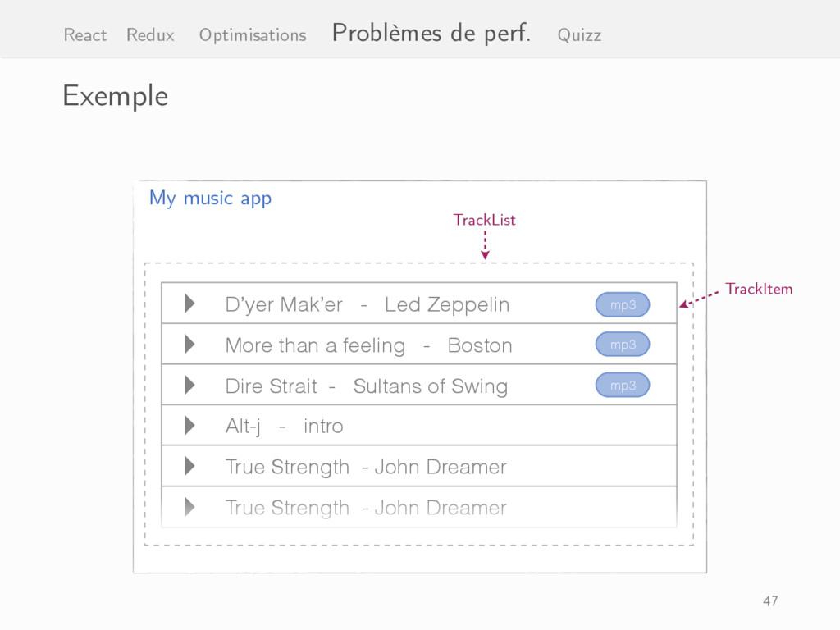
Task: Click slide number 47
Action: [x=770, y=600]
